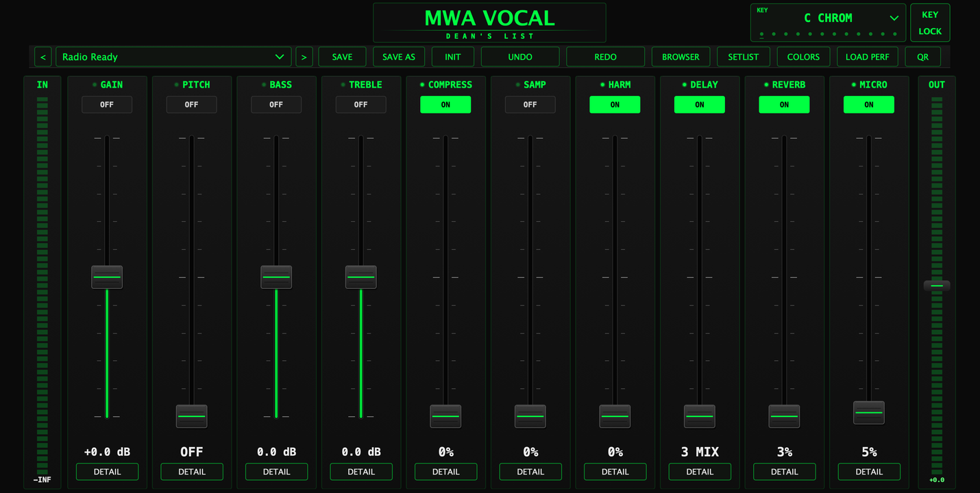Screen dimensions: 980x493
Task: Go to the previous preset arrow
Action: click(x=43, y=57)
